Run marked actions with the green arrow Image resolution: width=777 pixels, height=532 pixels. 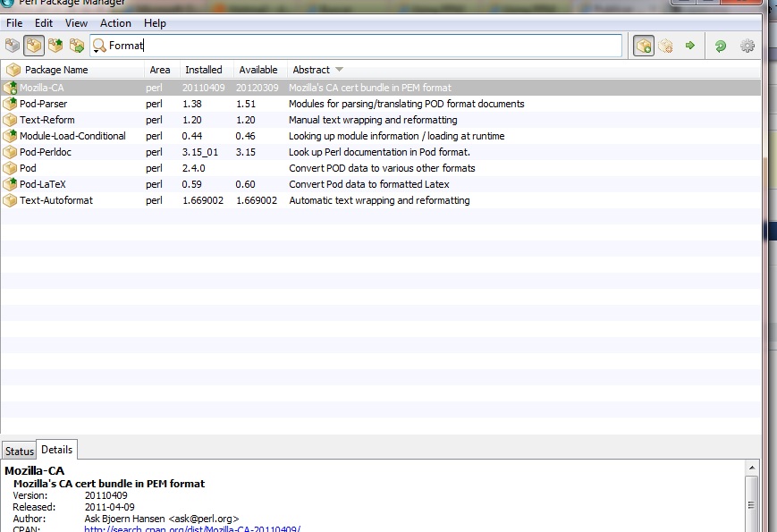coord(689,46)
